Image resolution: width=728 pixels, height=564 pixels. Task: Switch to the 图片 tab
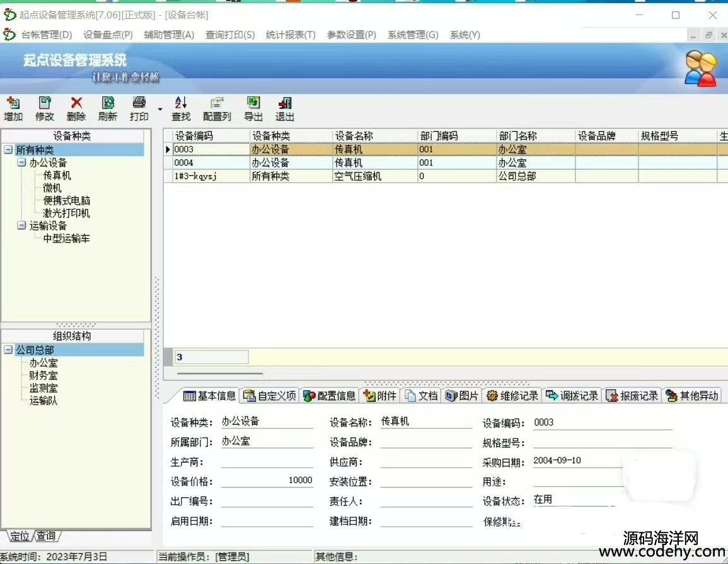click(462, 396)
